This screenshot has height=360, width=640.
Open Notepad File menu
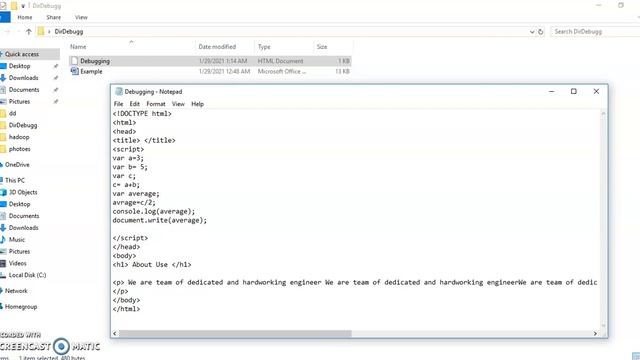click(x=118, y=104)
